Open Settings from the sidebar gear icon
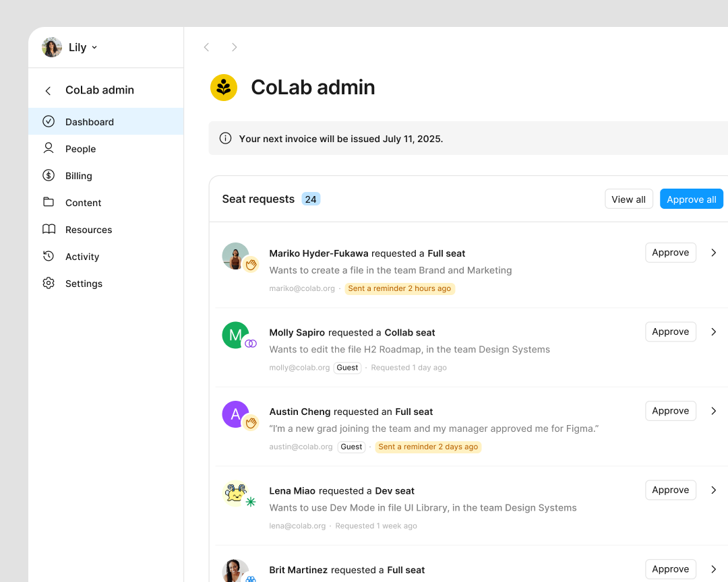This screenshot has height=582, width=728. pos(48,283)
